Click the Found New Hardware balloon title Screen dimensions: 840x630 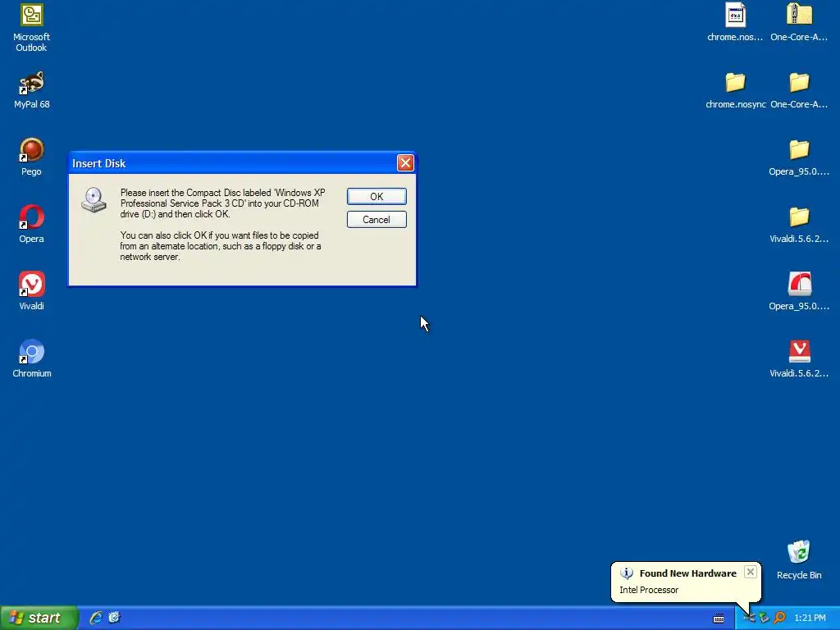(x=688, y=573)
